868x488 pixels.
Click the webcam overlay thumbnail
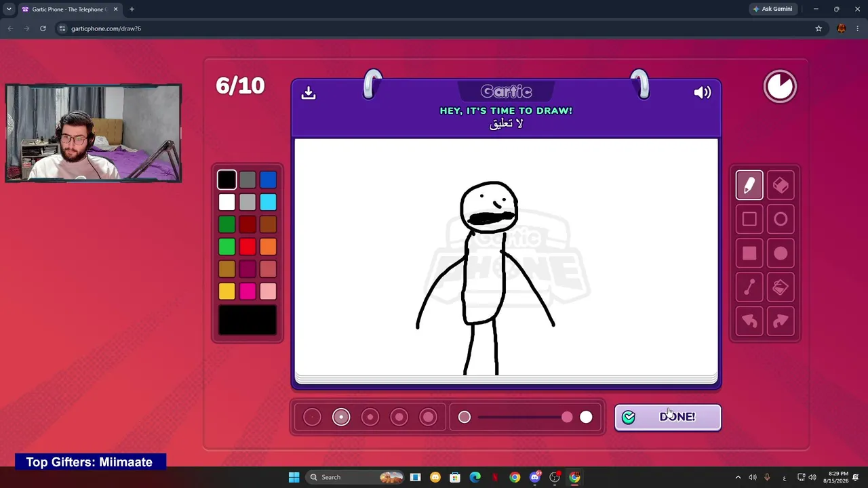point(93,133)
